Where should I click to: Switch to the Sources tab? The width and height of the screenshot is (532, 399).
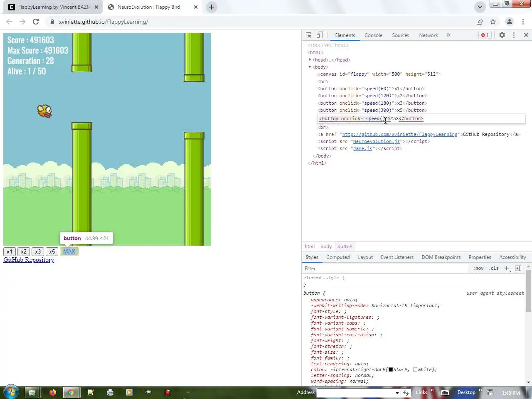tap(400, 35)
